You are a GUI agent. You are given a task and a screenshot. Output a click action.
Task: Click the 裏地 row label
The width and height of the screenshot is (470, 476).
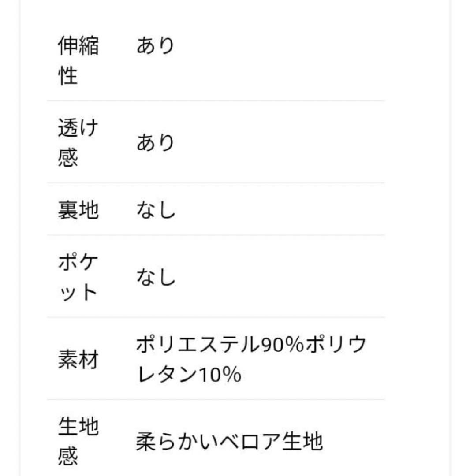pyautogui.click(x=78, y=210)
